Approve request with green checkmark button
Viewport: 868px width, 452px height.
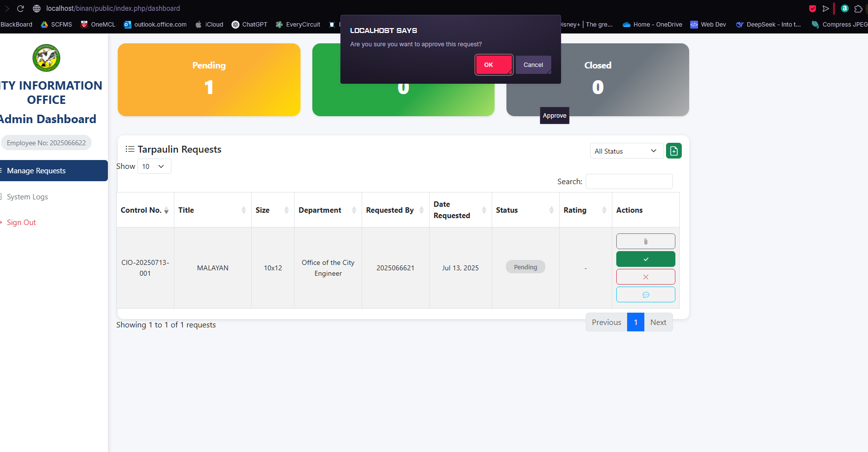(x=645, y=259)
